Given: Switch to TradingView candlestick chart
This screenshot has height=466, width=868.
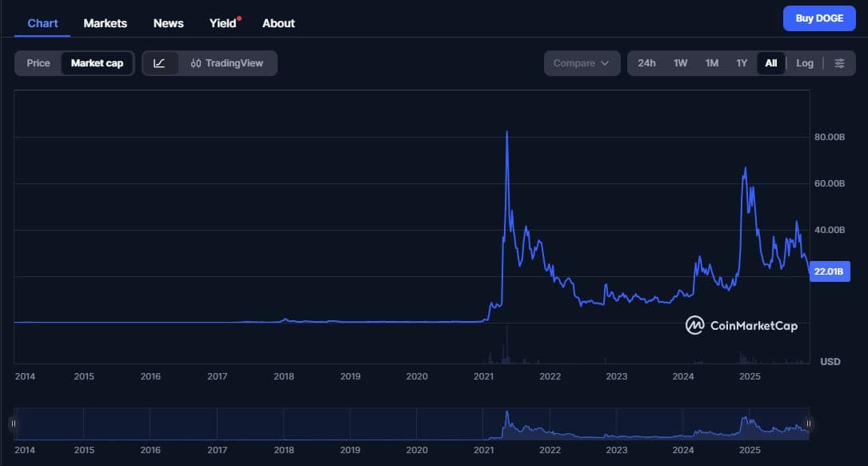Looking at the screenshot, I should pyautogui.click(x=227, y=63).
